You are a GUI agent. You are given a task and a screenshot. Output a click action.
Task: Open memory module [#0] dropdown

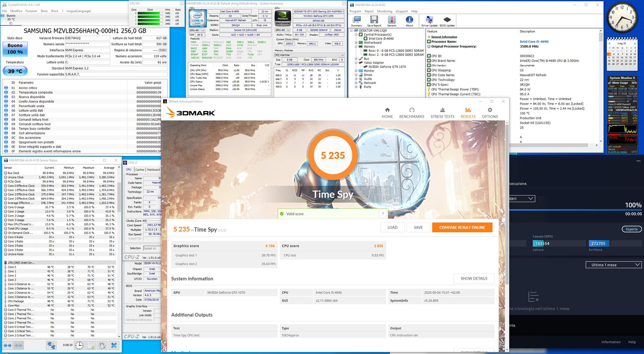(309, 55)
